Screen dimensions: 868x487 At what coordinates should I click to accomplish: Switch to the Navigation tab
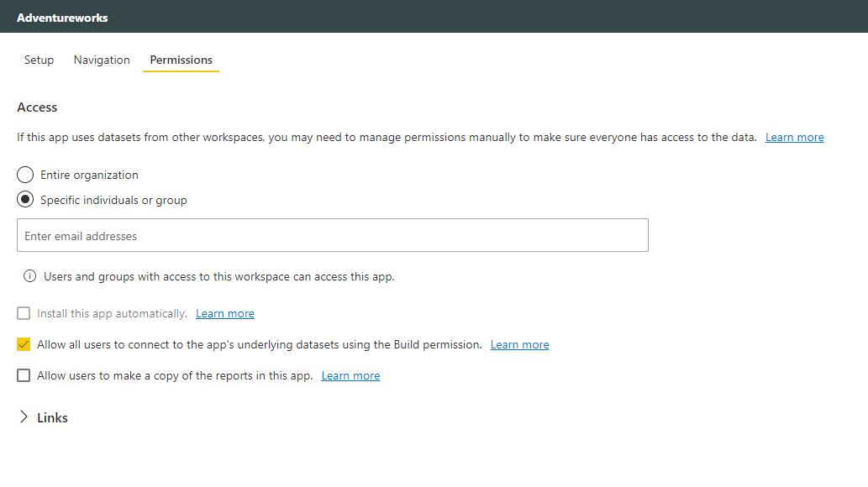coord(102,60)
